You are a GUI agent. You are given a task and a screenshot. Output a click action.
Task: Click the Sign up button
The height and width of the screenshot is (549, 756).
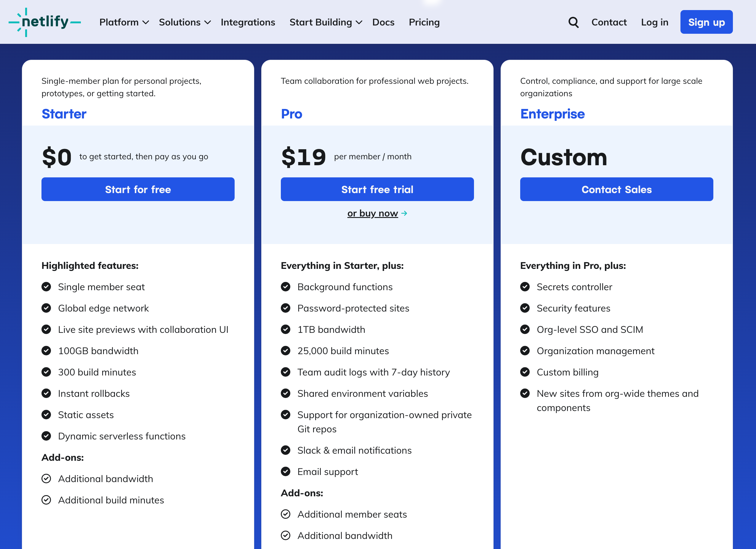[706, 22]
